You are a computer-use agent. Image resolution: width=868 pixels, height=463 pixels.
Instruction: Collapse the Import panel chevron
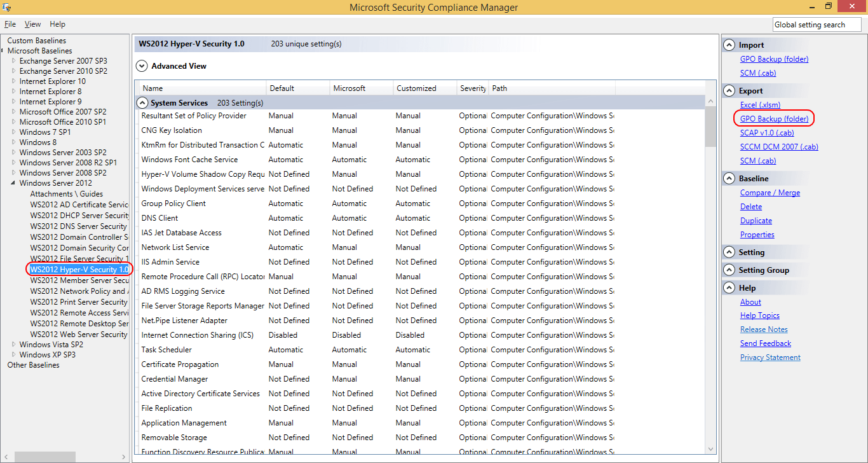pos(729,45)
